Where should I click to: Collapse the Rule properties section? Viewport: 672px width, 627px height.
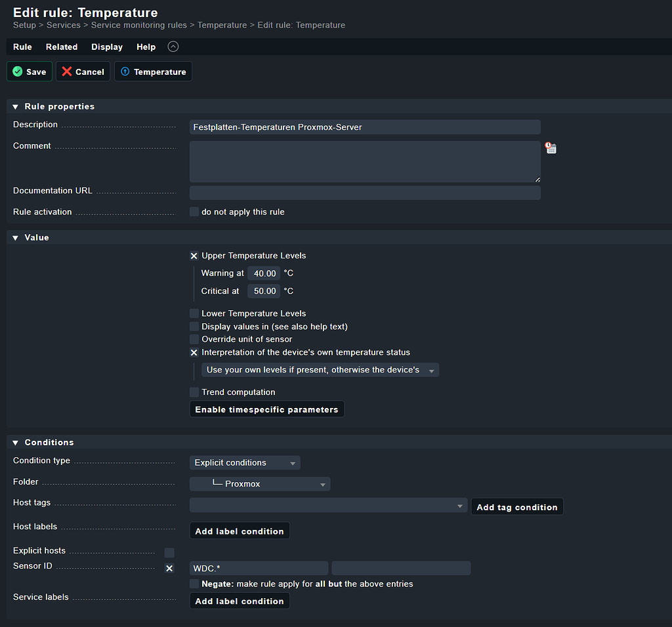point(16,107)
